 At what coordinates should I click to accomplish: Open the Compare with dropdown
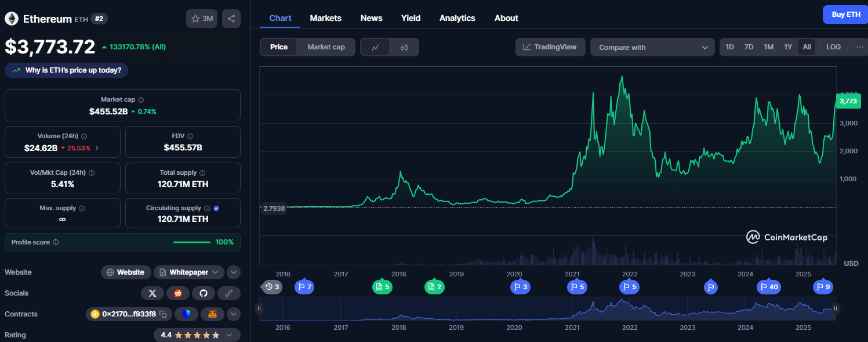652,47
